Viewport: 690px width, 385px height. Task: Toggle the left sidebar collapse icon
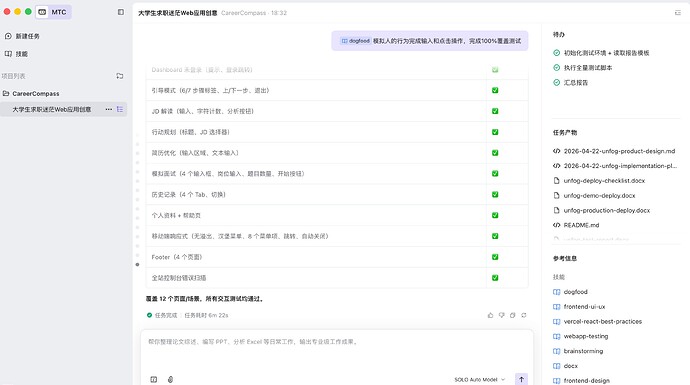point(121,12)
